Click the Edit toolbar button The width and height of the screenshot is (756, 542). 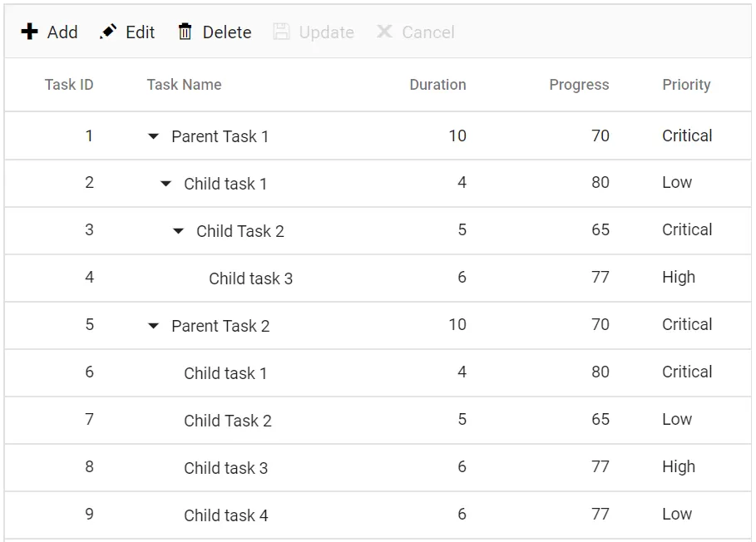pyautogui.click(x=128, y=32)
